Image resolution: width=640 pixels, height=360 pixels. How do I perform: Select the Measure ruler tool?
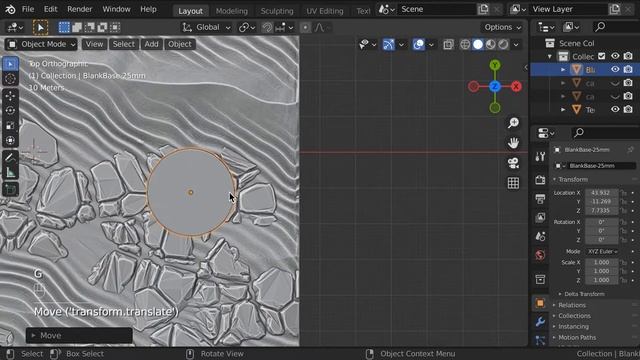[10, 173]
